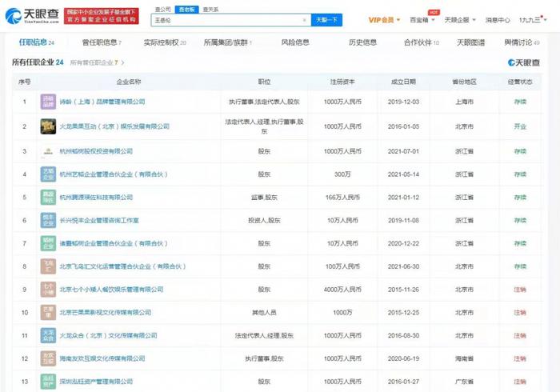This screenshot has width=560, height=392.
Task: Open the 实际控制权 tab
Action: coord(165,42)
